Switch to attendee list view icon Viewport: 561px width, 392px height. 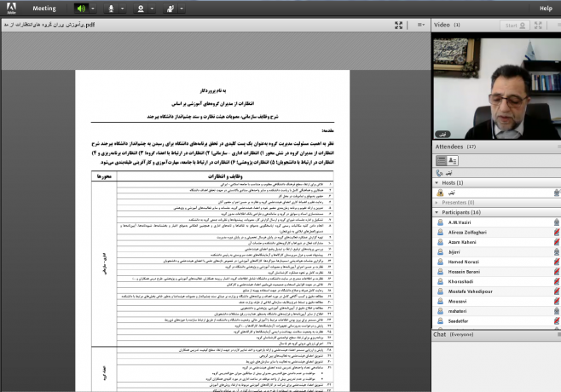tap(442, 160)
